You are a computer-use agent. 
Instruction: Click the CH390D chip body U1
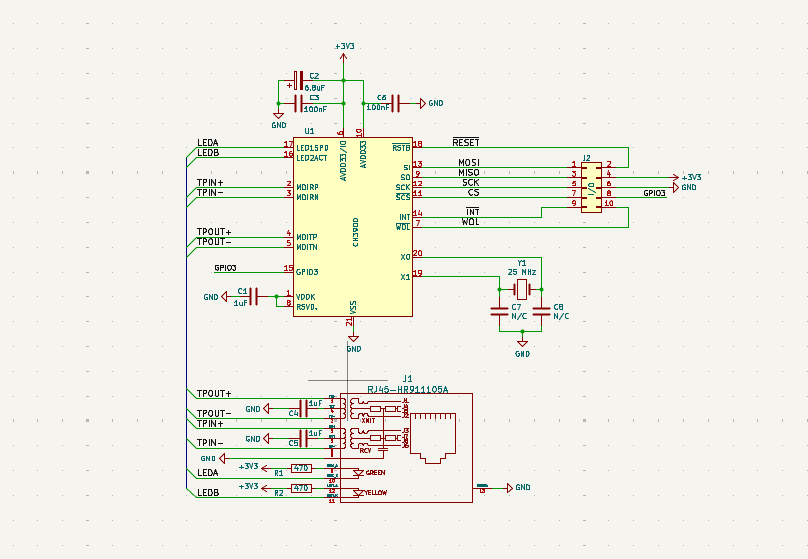pyautogui.click(x=352, y=225)
